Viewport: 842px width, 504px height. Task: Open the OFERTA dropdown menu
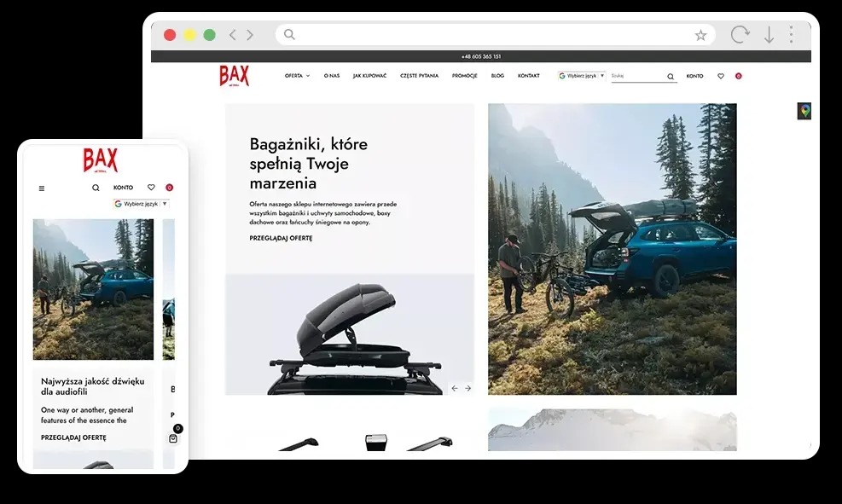tap(294, 75)
